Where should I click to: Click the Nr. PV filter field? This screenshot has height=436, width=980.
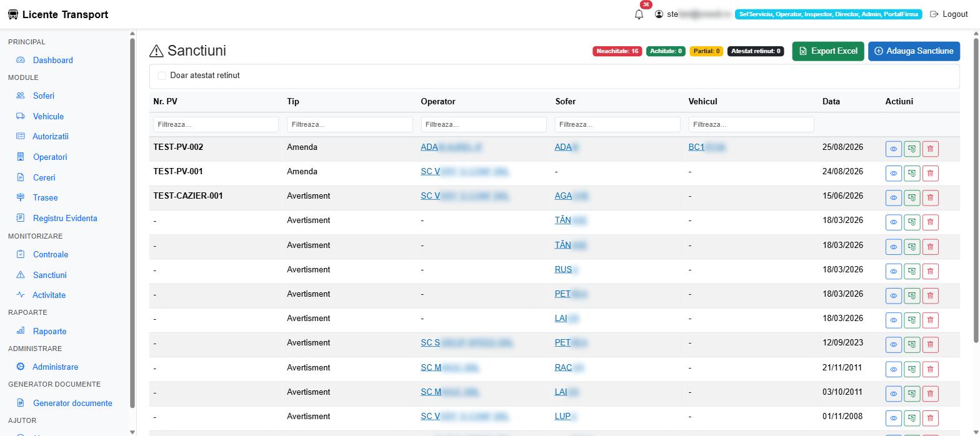click(216, 124)
